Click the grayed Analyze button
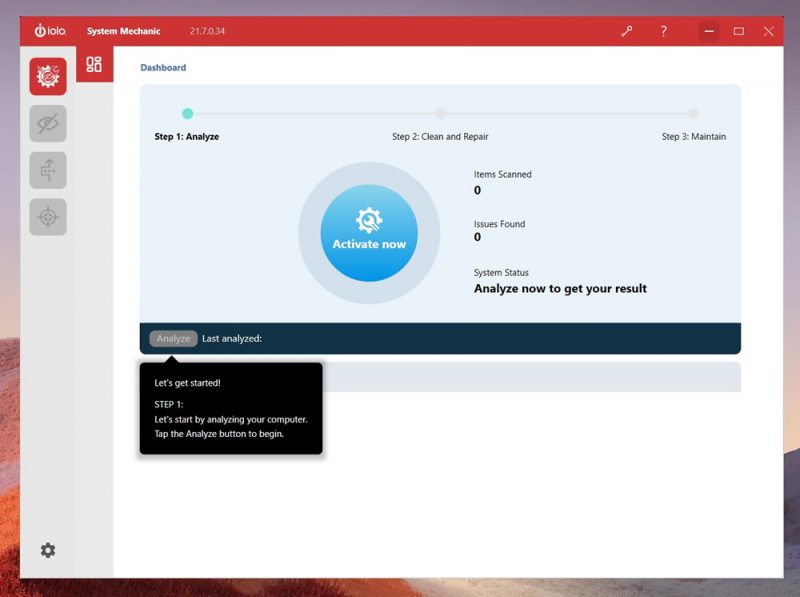800x597 pixels. coord(172,338)
